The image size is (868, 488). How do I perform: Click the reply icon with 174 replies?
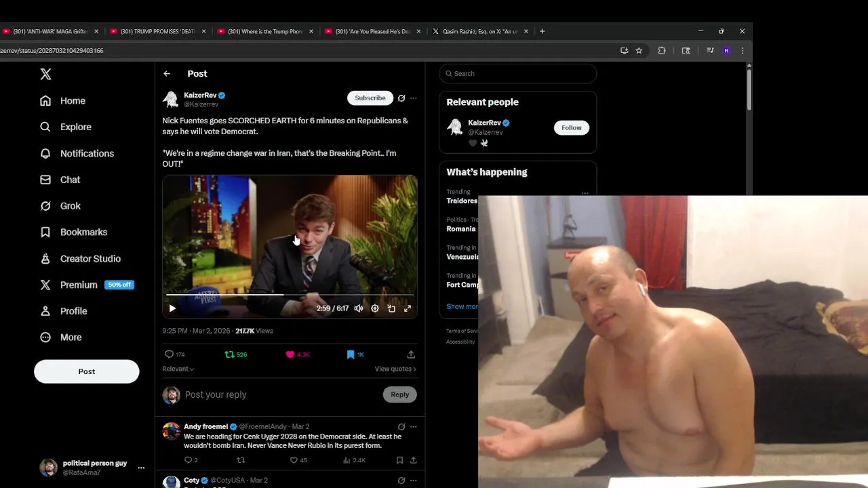point(175,354)
